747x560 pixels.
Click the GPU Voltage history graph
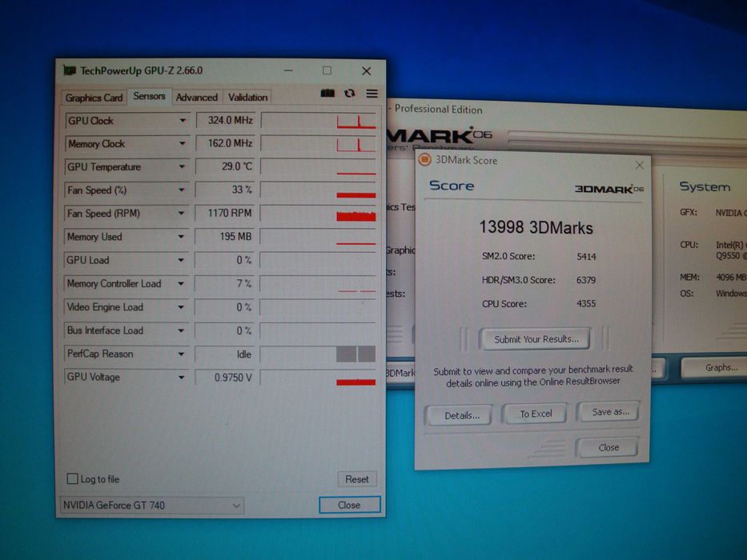pos(318,377)
